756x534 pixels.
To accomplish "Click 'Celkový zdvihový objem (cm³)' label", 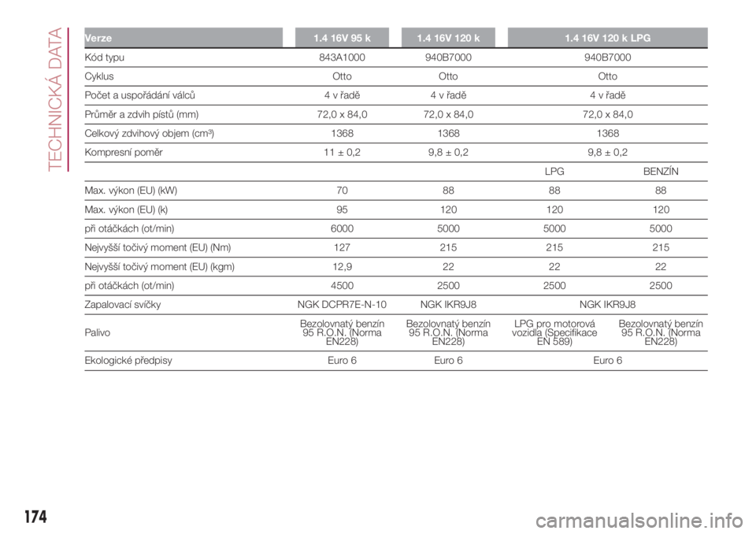I will pos(149,134).
